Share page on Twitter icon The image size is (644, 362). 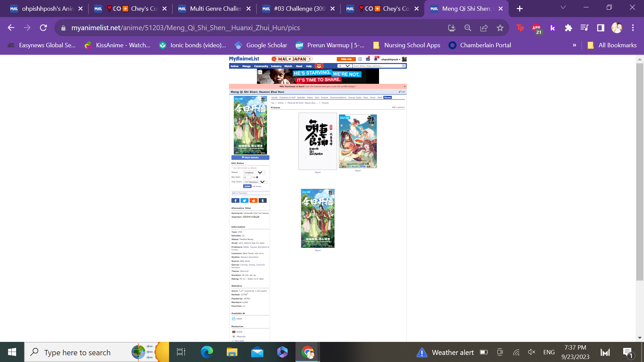click(x=245, y=200)
